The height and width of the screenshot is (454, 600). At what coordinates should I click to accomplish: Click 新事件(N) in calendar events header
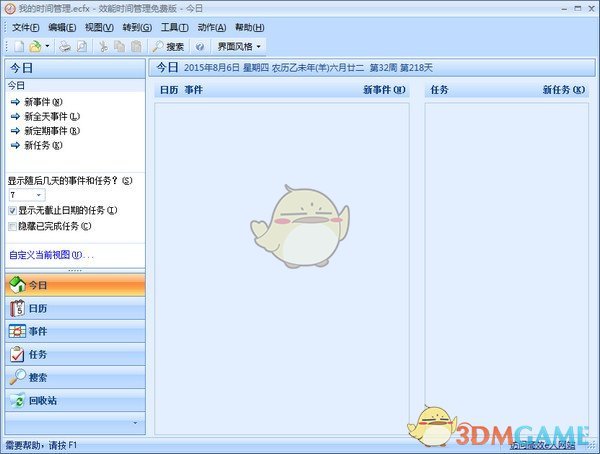pos(384,90)
